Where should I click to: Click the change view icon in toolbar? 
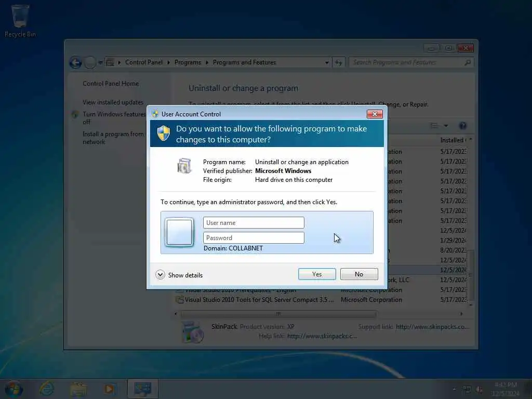434,126
